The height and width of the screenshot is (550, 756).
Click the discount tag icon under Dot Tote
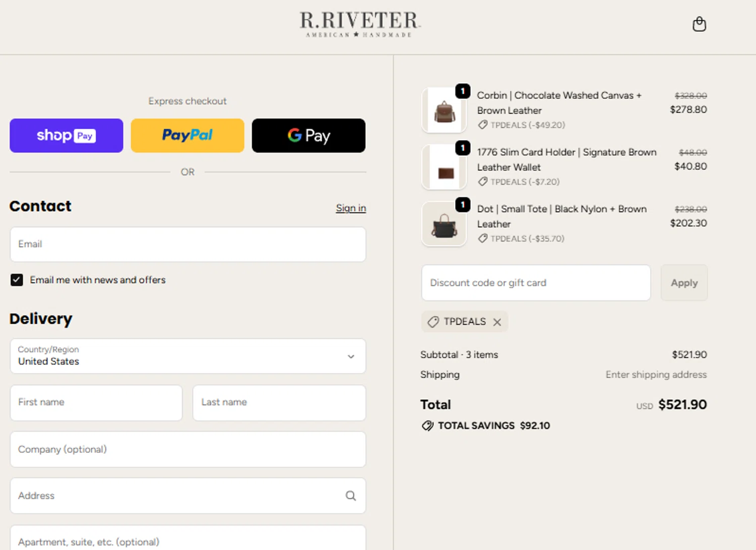click(482, 238)
